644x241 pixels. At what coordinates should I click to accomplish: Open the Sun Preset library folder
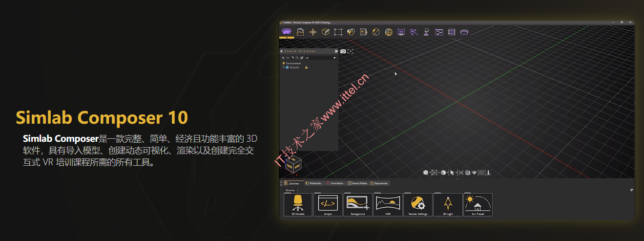point(478,205)
